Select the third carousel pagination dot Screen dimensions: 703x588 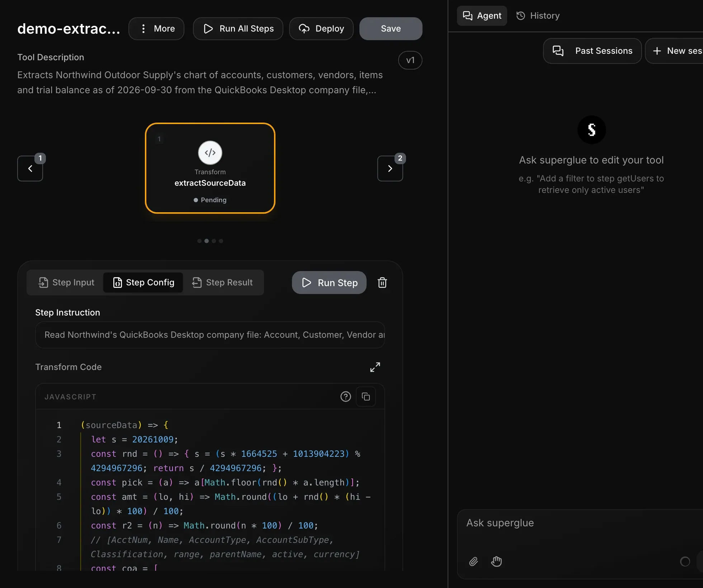pos(214,241)
